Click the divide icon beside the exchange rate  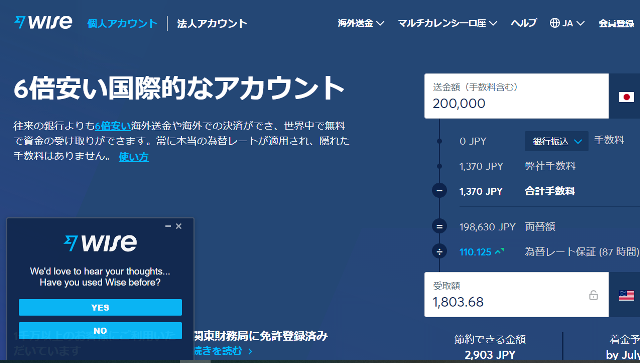(439, 252)
